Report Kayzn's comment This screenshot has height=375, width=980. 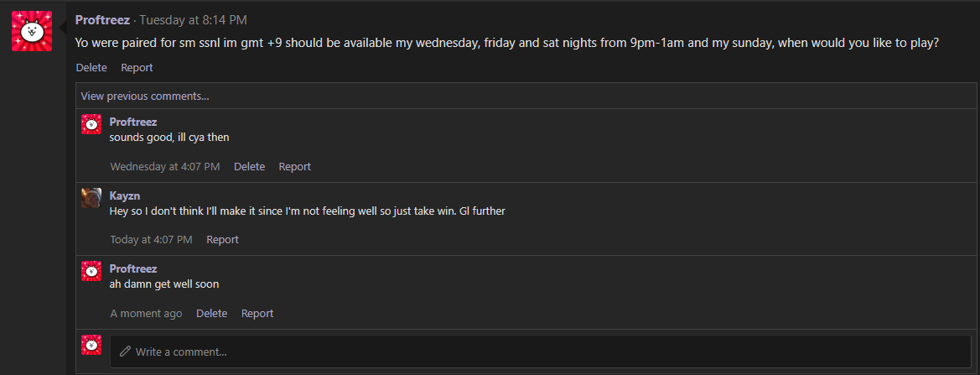222,240
